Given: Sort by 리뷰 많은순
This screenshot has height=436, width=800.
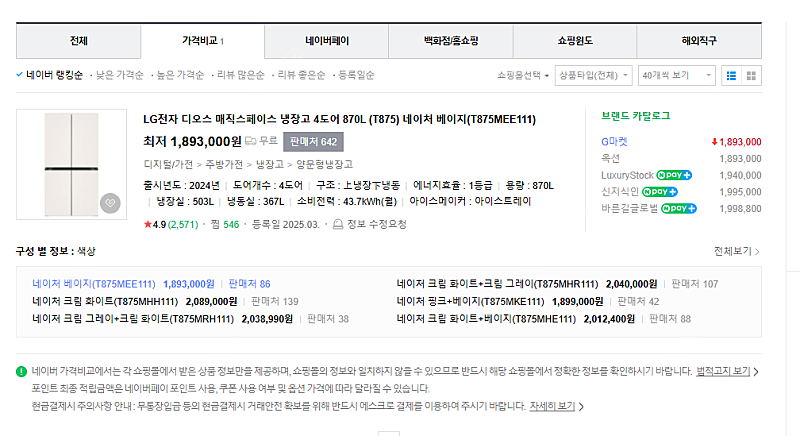Looking at the screenshot, I should click(x=240, y=75).
